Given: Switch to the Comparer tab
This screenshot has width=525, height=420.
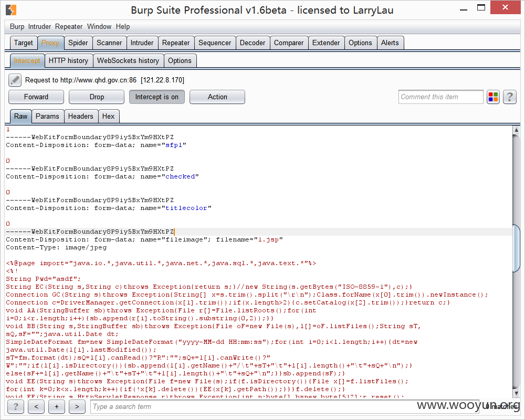Looking at the screenshot, I should click(x=289, y=43).
